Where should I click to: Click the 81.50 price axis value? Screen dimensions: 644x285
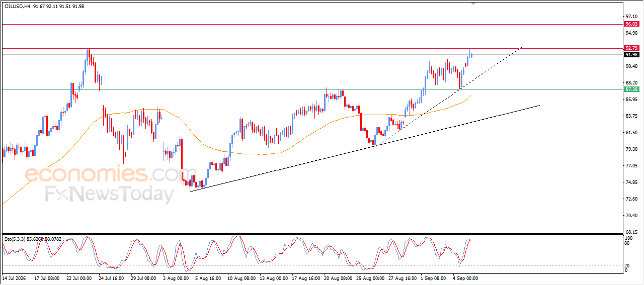coord(631,133)
